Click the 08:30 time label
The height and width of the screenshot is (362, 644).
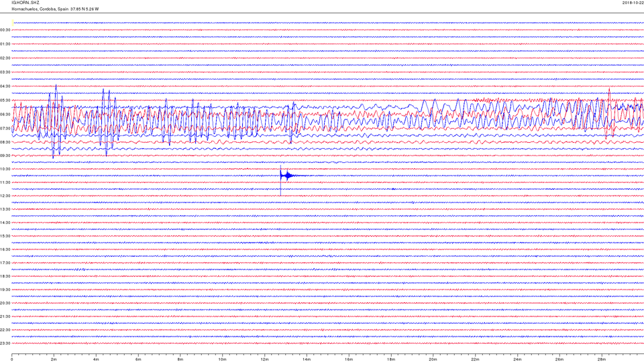(x=5, y=142)
